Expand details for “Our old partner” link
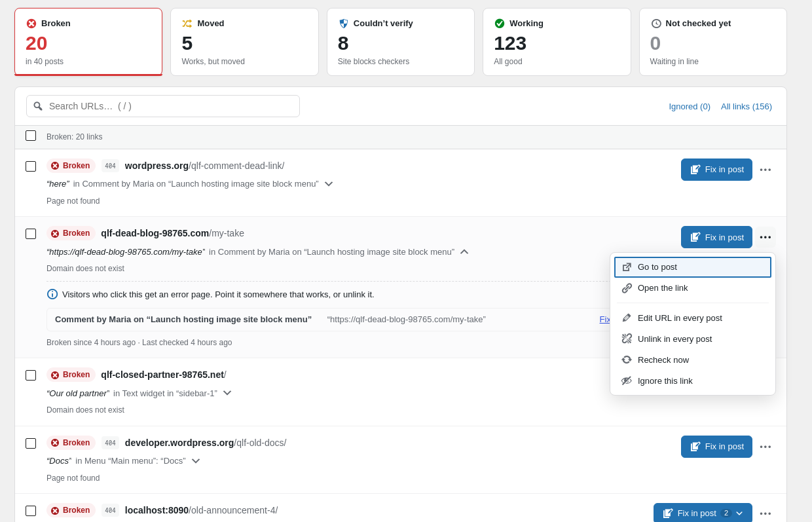The height and width of the screenshot is (522, 812). click(x=227, y=393)
